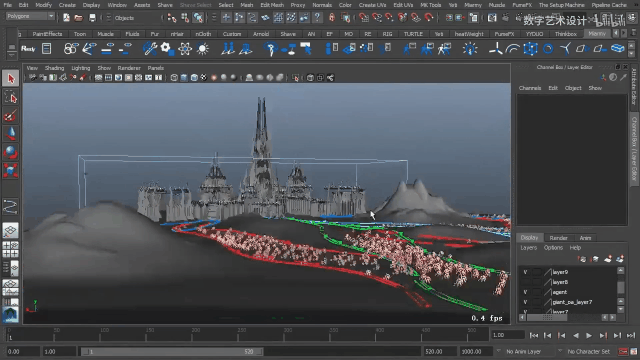Switch to the Arnold shelf tab
This screenshot has height=360, width=640.
pos(261,34)
